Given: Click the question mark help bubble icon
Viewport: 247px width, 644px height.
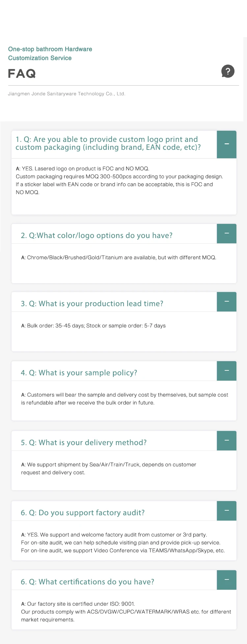Looking at the screenshot, I should (228, 71).
